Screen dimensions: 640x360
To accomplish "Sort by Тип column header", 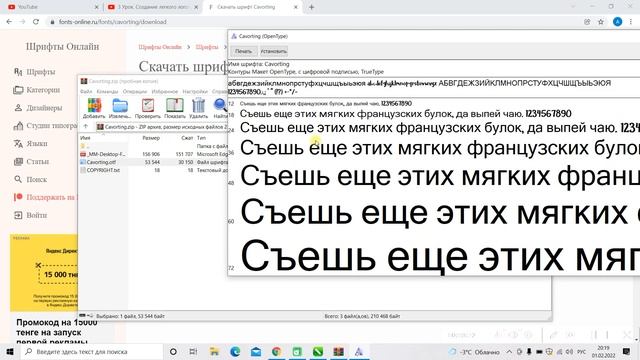I will click(x=202, y=138).
